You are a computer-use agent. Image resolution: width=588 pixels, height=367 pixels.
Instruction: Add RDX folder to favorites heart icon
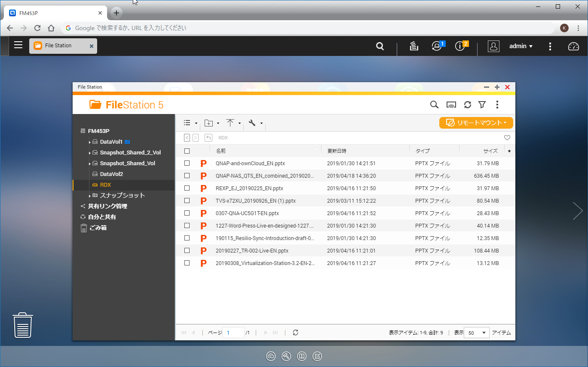(507, 138)
